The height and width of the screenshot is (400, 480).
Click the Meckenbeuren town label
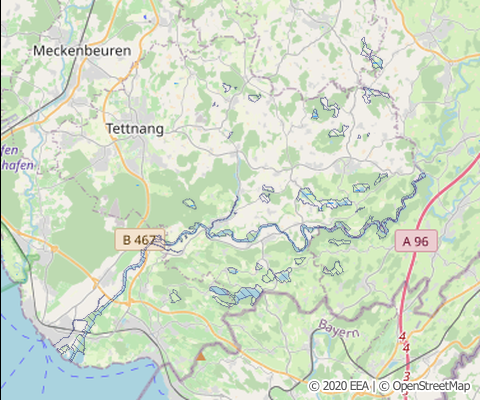[x=82, y=51]
